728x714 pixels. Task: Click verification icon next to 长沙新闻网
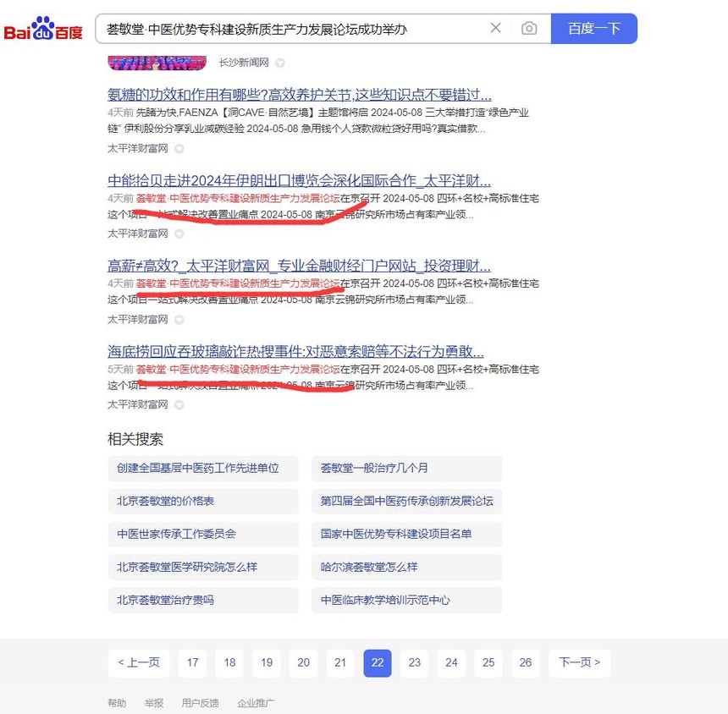280,63
